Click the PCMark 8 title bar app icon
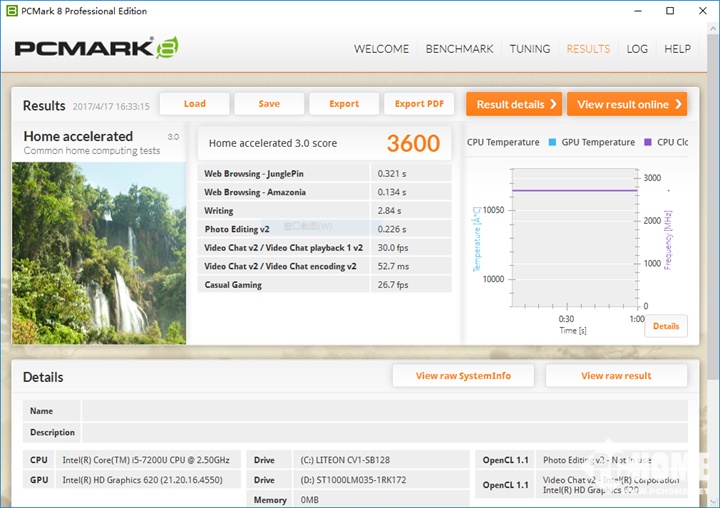The image size is (720, 508). (x=12, y=11)
